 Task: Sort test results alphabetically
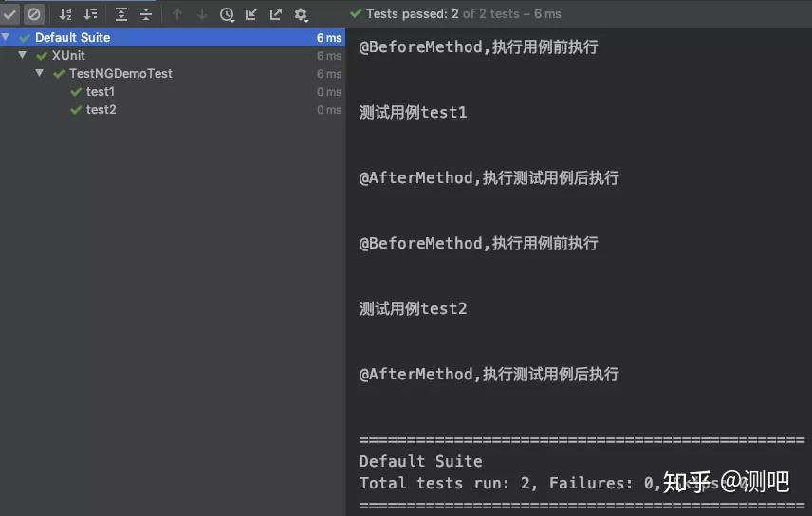click(65, 14)
